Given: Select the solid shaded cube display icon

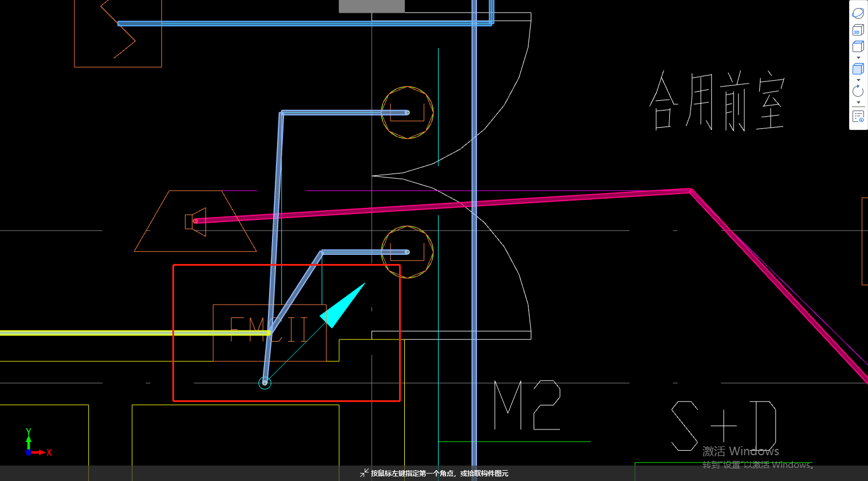Looking at the screenshot, I should (858, 69).
